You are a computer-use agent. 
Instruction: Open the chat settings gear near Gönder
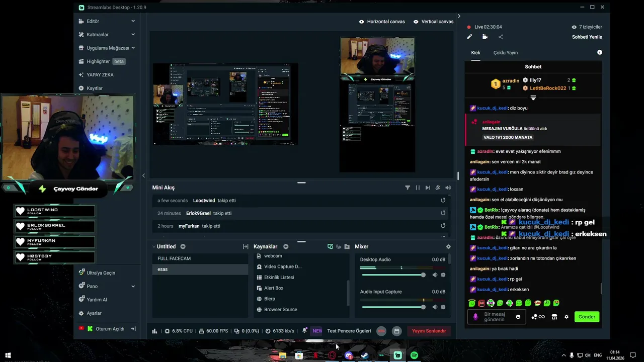(x=566, y=317)
